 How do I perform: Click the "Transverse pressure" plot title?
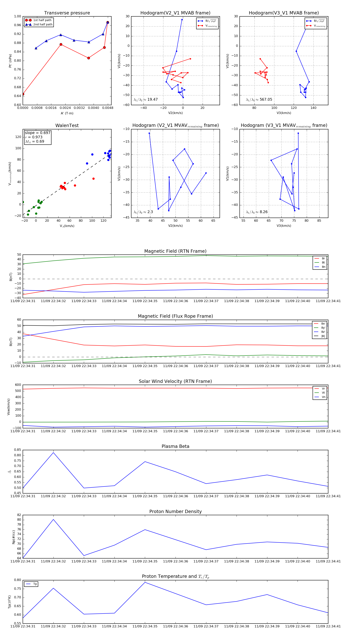[x=67, y=13]
